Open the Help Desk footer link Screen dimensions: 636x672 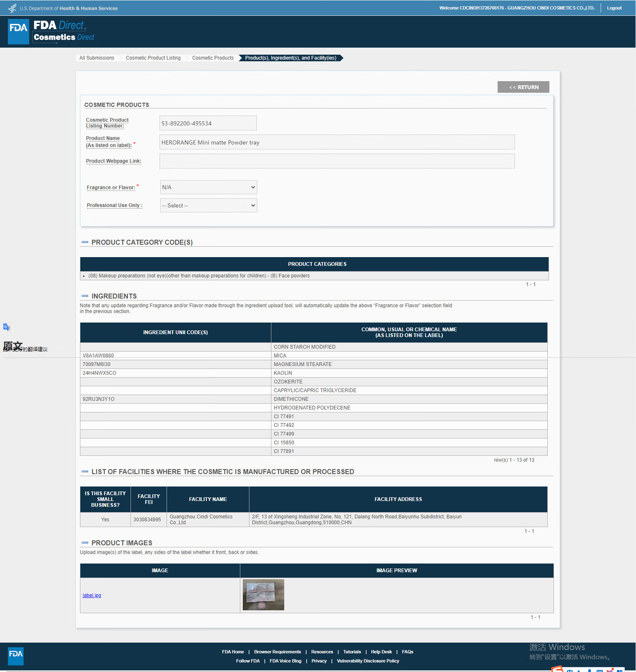point(381,652)
